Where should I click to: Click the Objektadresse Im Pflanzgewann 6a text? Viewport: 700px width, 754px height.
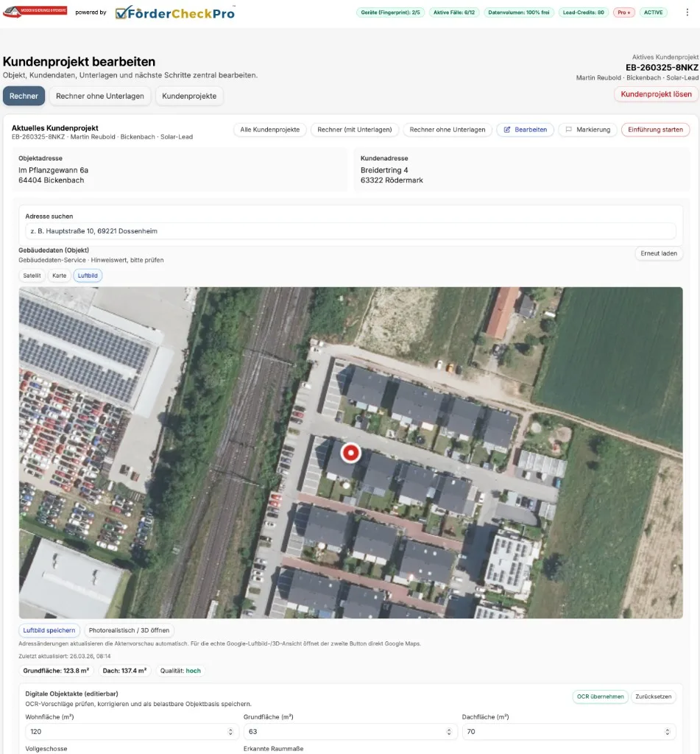[54, 170]
